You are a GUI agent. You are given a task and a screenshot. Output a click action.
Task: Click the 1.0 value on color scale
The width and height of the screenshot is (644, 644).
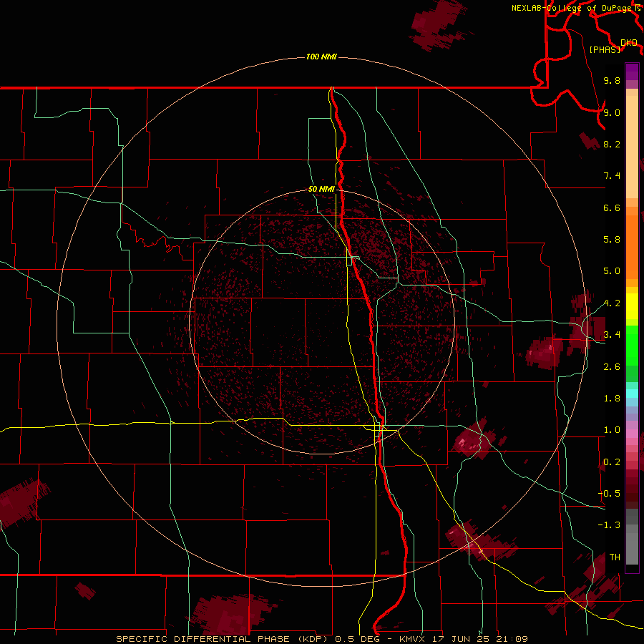(x=612, y=430)
